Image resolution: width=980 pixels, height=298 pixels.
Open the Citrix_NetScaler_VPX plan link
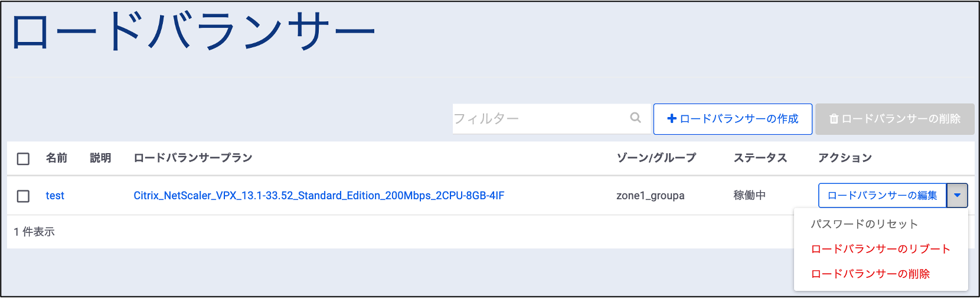click(x=319, y=196)
